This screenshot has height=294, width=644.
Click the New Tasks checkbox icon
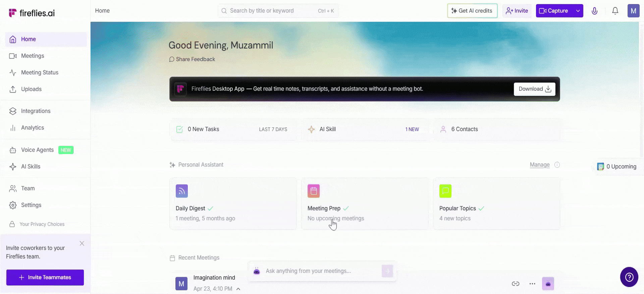(x=180, y=129)
